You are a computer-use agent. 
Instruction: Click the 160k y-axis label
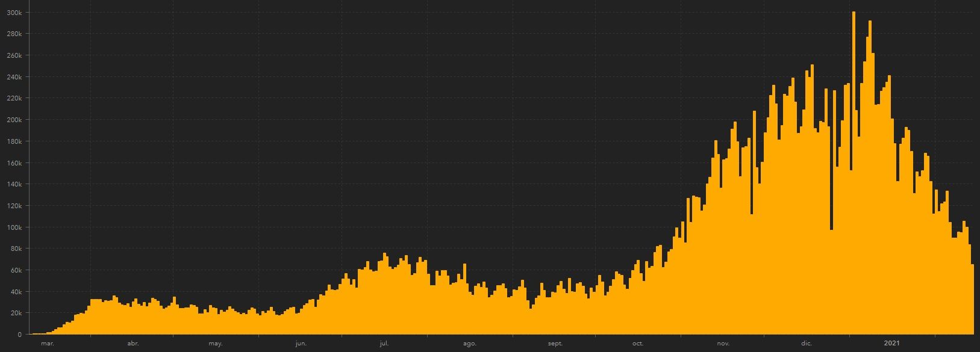coord(15,163)
